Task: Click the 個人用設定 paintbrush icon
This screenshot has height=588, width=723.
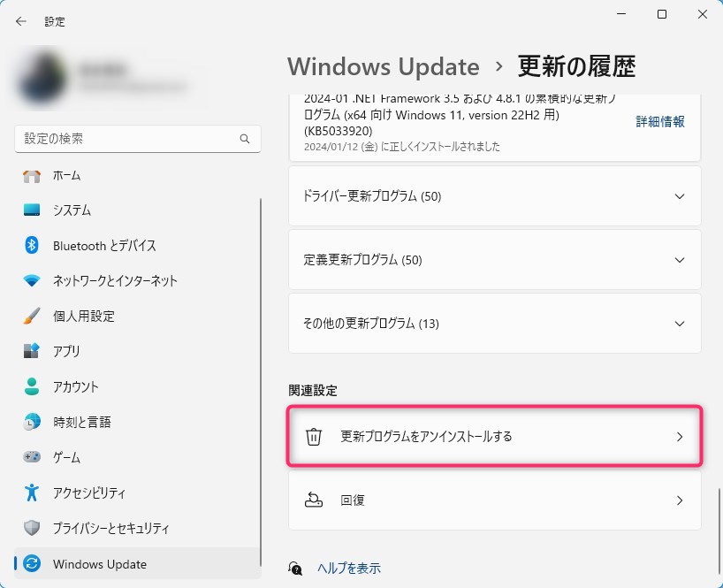Action: click(x=32, y=317)
